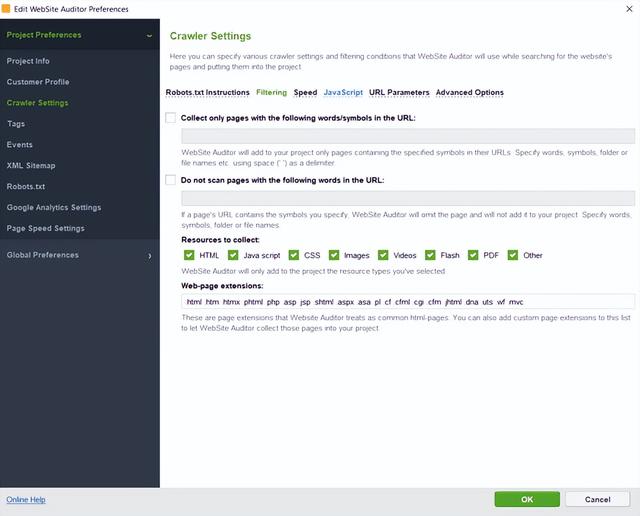The image size is (640, 516).
Task: Open Robots.txt in the sidebar
Action: [26, 187]
